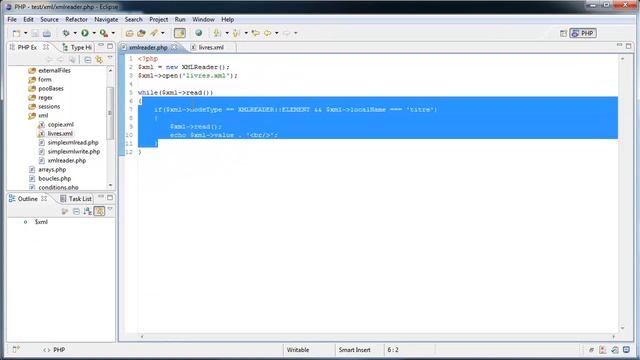Toggle the Mark Occurrences toolbar button
Image resolution: width=640 pixels, height=360 pixels.
(x=180, y=33)
